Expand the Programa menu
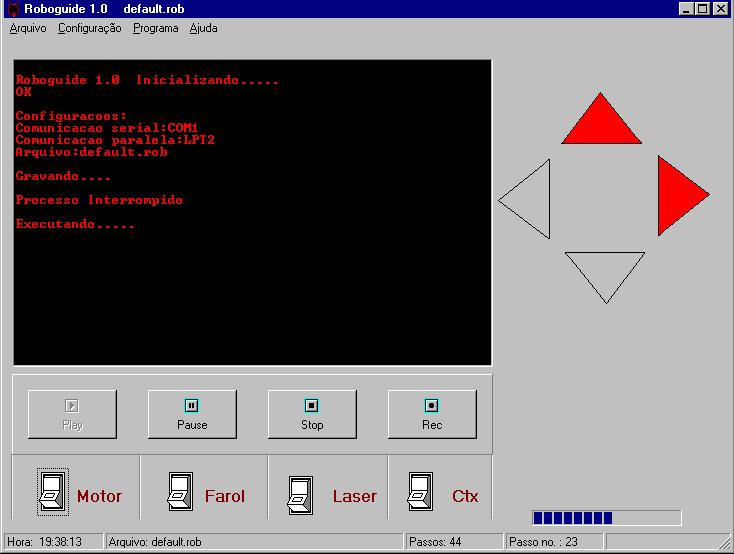The width and height of the screenshot is (734, 554). click(155, 28)
